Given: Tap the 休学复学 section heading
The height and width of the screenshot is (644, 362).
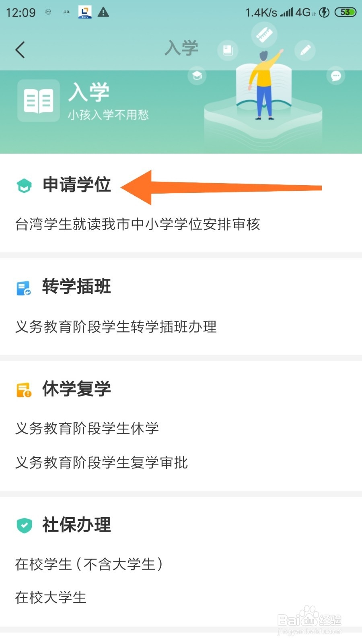Looking at the screenshot, I should [x=76, y=389].
